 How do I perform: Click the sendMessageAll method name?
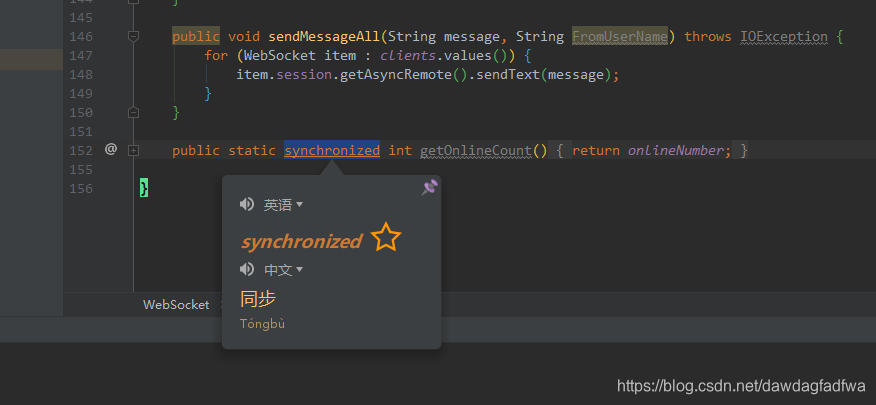[x=324, y=37]
